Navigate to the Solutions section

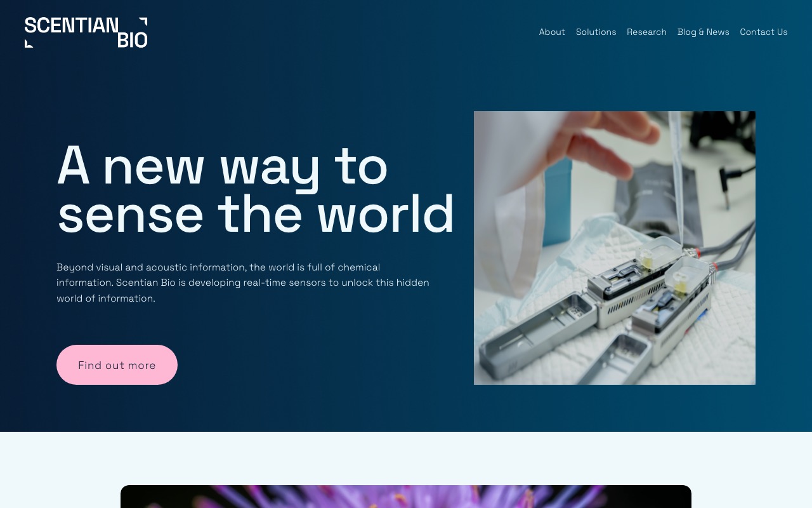click(596, 32)
